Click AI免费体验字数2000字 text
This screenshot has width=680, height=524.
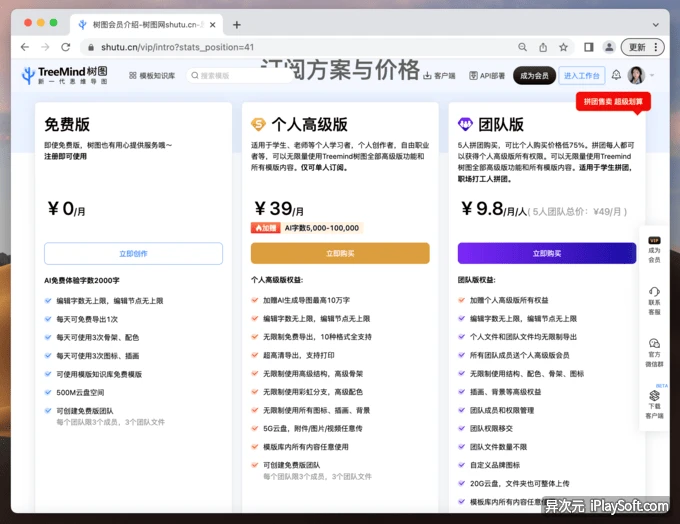(82, 281)
